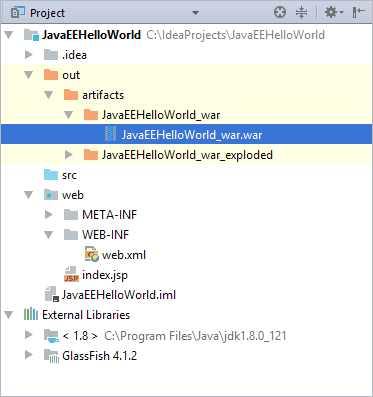Click the blue src source folder icon
The height and width of the screenshot is (397, 373).
pyautogui.click(x=51, y=175)
